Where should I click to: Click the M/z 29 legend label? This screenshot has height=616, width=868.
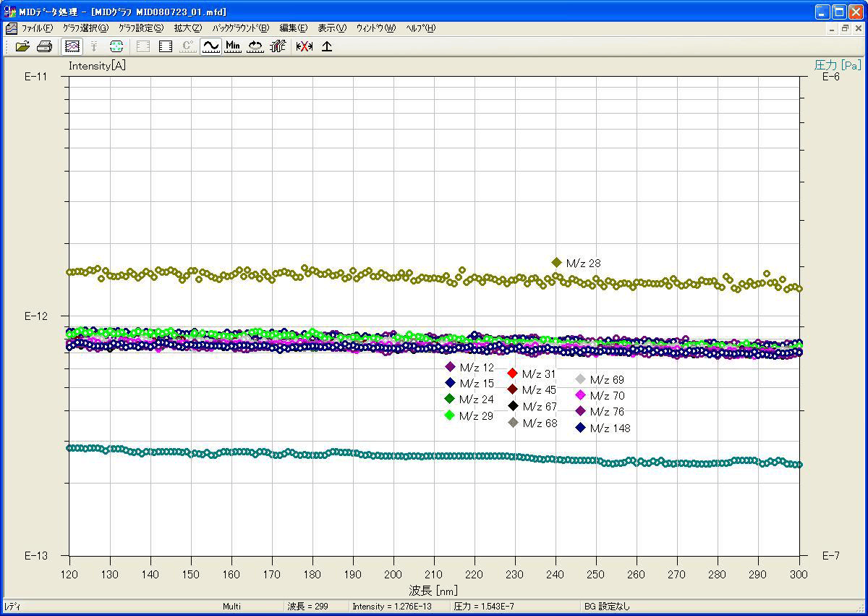[x=476, y=415]
